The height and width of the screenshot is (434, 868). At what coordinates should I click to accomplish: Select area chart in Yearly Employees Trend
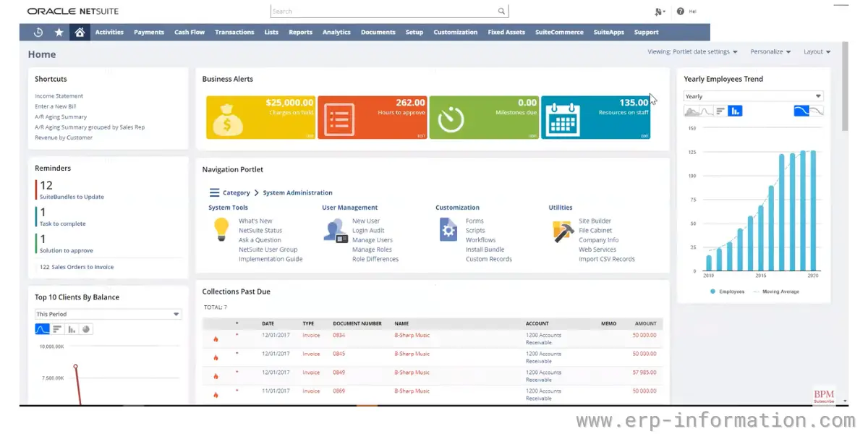click(692, 111)
